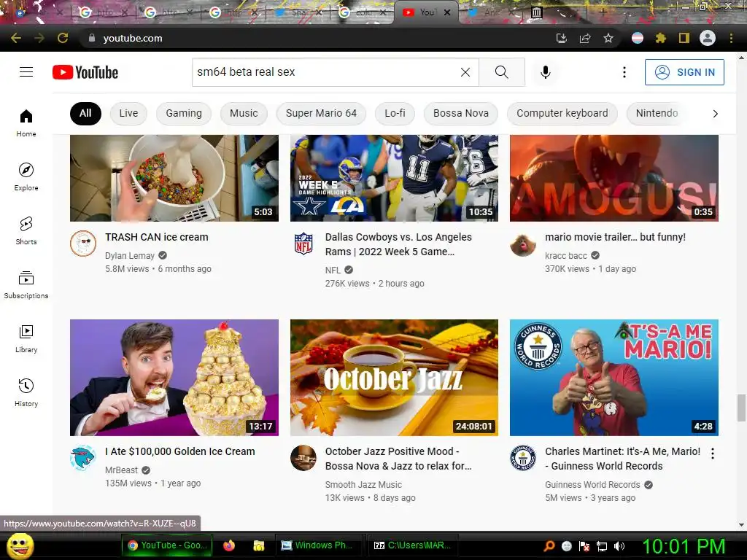Click the SIGN IN button
747x560 pixels.
[x=684, y=72]
